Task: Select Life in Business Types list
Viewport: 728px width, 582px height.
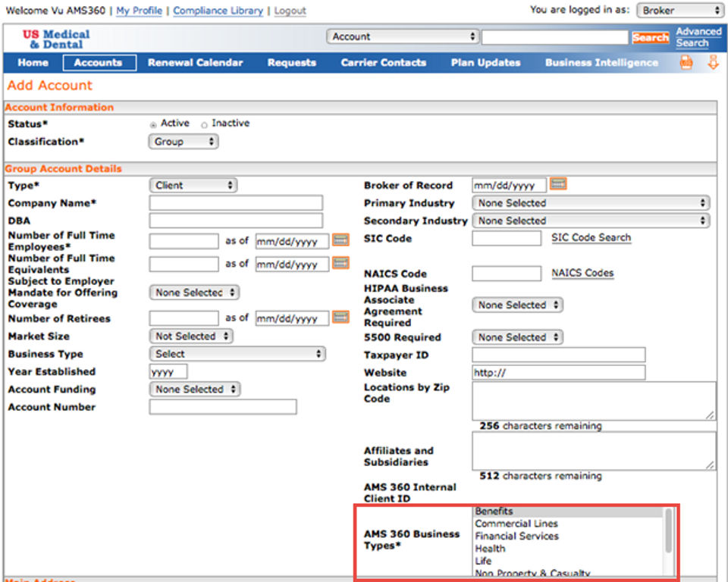Action: [x=568, y=561]
